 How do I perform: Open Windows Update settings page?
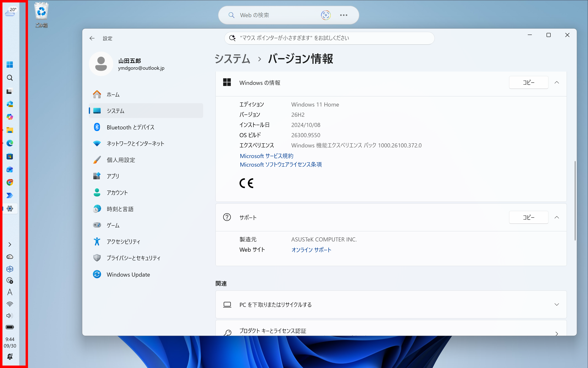tap(146, 274)
